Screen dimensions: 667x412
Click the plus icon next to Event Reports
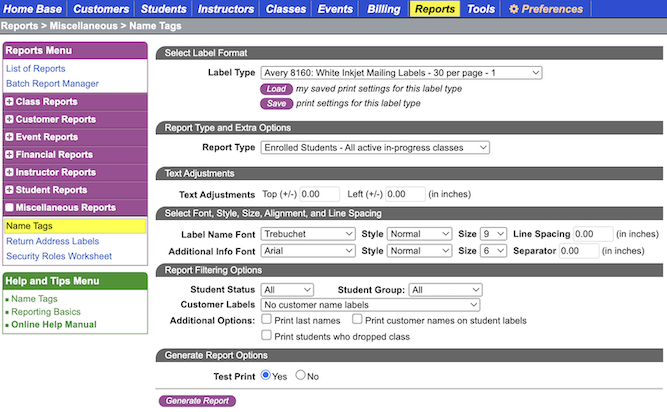coord(10,137)
